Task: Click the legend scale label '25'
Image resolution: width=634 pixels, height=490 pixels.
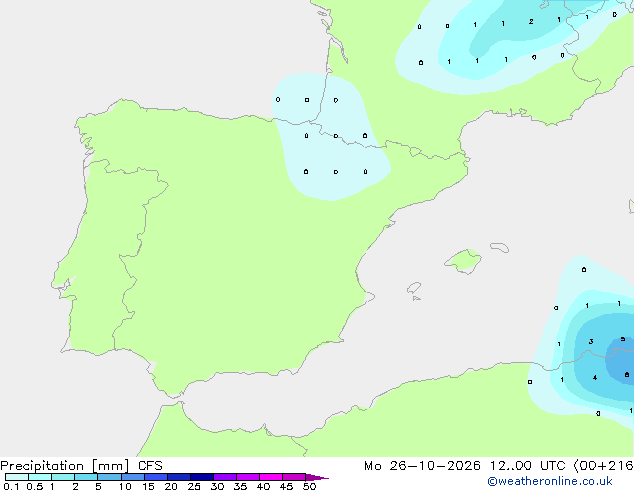Action: click(x=194, y=486)
